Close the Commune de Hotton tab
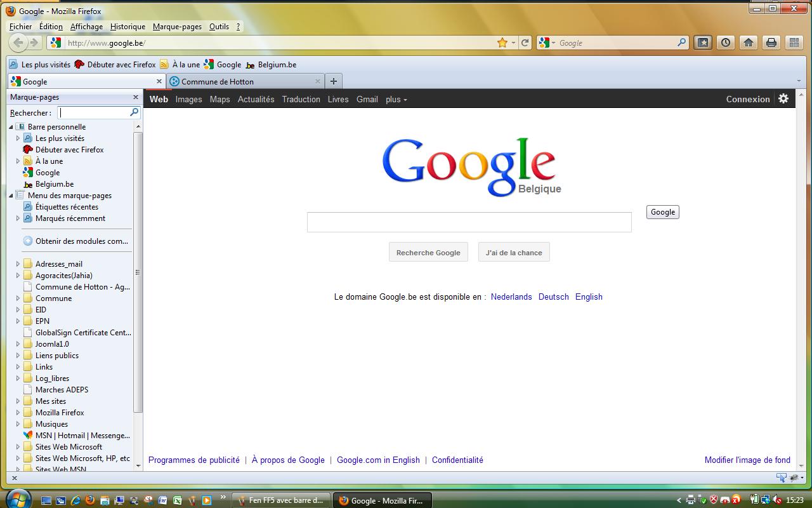Image resolution: width=812 pixels, height=508 pixels. click(x=318, y=81)
